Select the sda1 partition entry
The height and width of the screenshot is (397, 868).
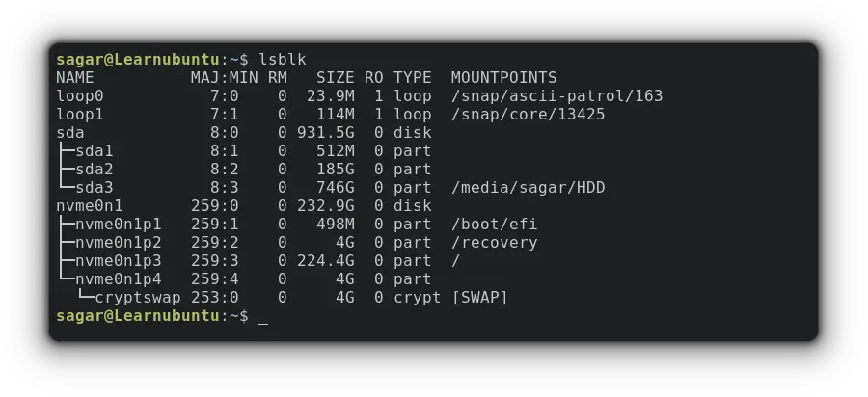coord(95,151)
